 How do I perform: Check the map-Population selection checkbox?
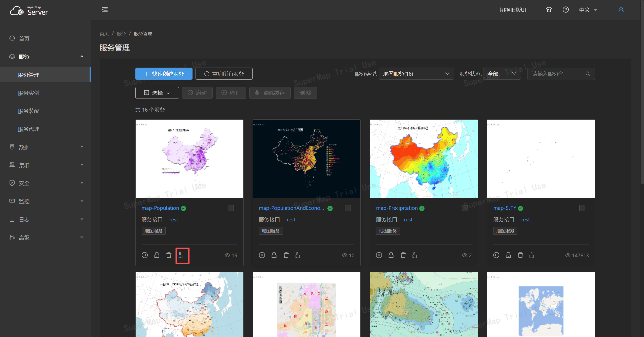(231, 208)
